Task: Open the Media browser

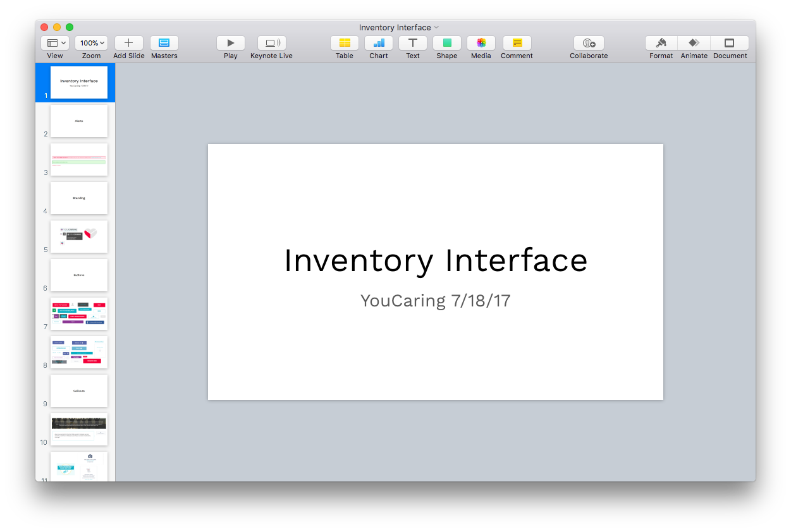Action: pos(481,43)
